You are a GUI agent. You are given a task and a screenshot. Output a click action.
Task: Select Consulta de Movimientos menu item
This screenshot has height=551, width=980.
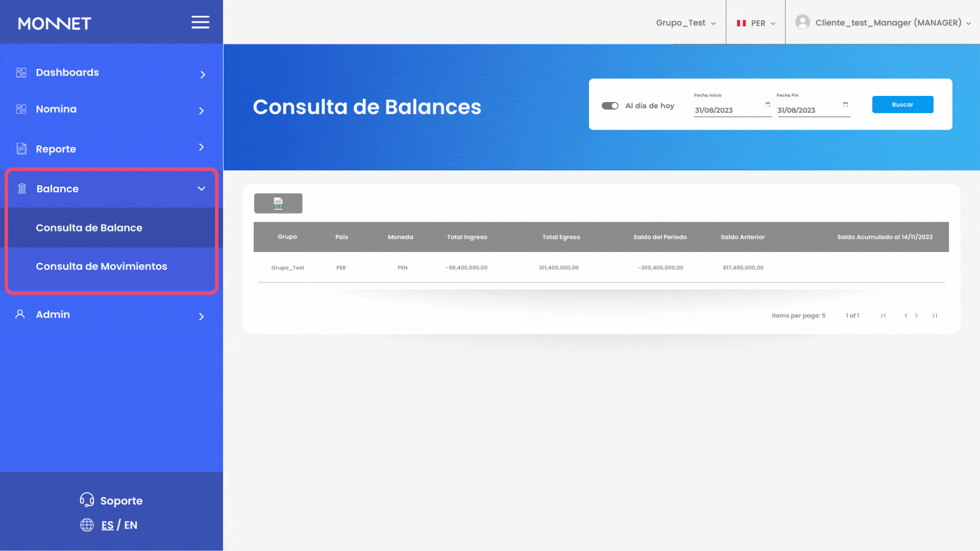tap(102, 266)
